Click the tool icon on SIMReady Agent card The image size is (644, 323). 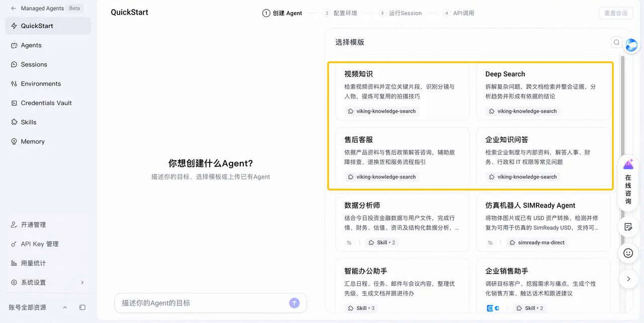[490, 243]
